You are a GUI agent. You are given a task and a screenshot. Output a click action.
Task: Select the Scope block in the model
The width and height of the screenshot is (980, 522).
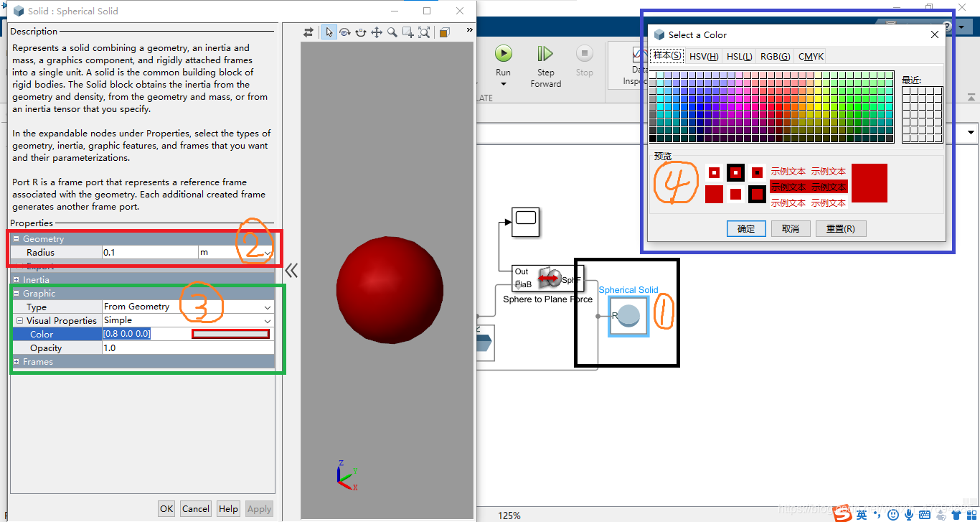[525, 223]
